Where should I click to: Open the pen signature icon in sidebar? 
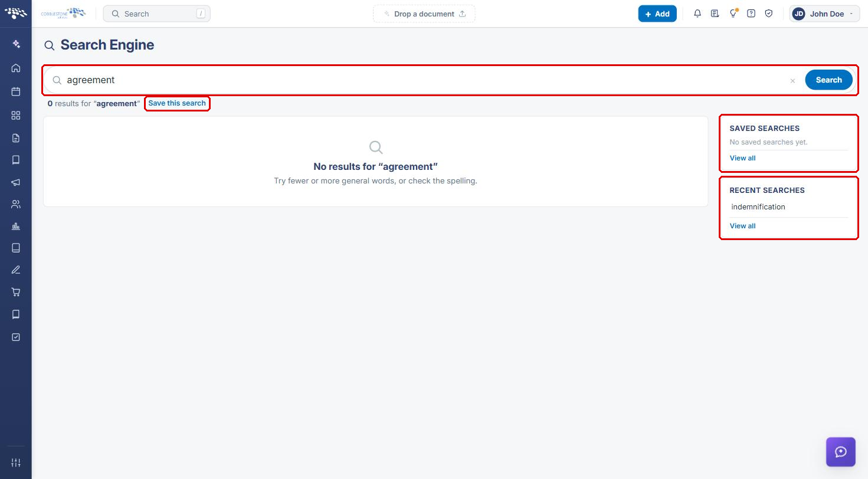16,270
